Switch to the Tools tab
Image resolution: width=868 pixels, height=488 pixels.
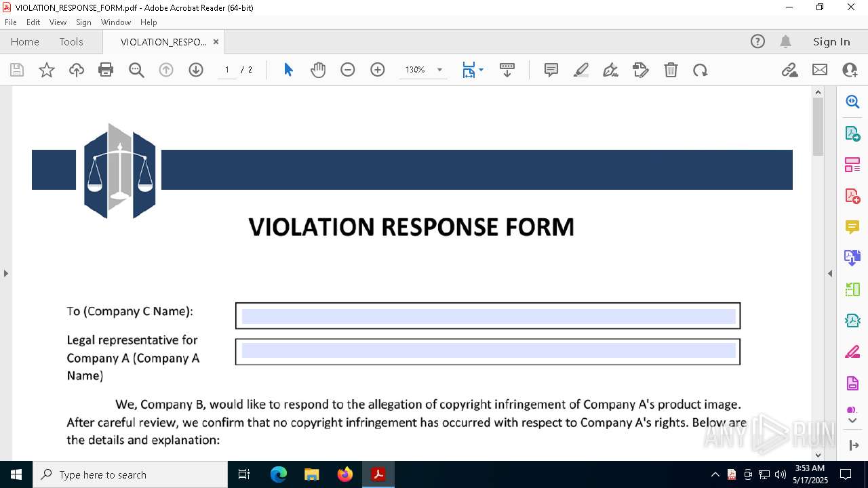(71, 41)
